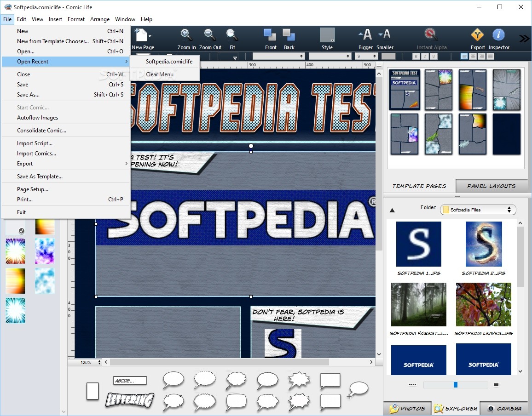Open the font size 9 dropdown
The height and width of the screenshot is (416, 532).
366,56
